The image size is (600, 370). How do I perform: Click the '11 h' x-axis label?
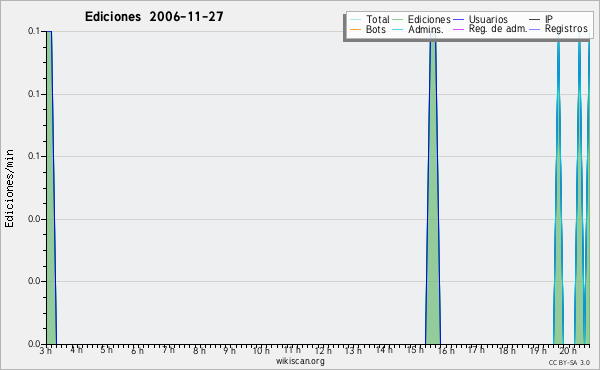pyautogui.click(x=292, y=350)
